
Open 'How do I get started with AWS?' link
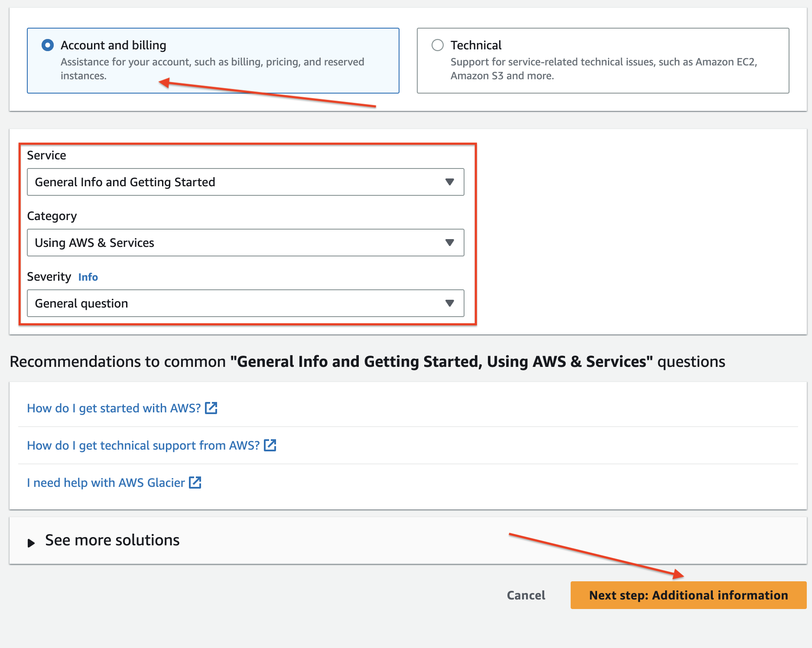[x=114, y=408]
